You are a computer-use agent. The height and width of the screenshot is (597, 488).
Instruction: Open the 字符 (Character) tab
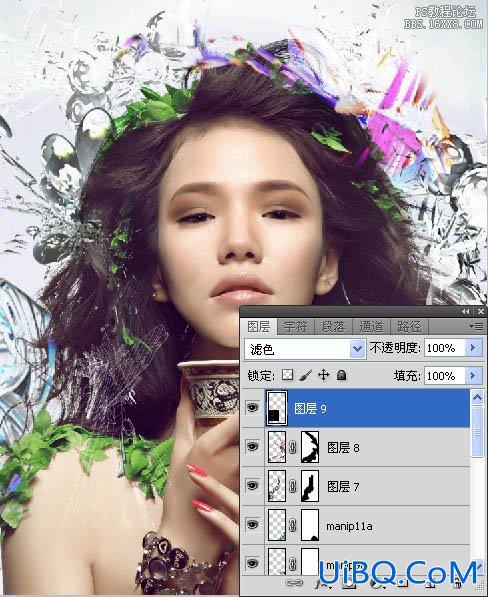click(295, 326)
